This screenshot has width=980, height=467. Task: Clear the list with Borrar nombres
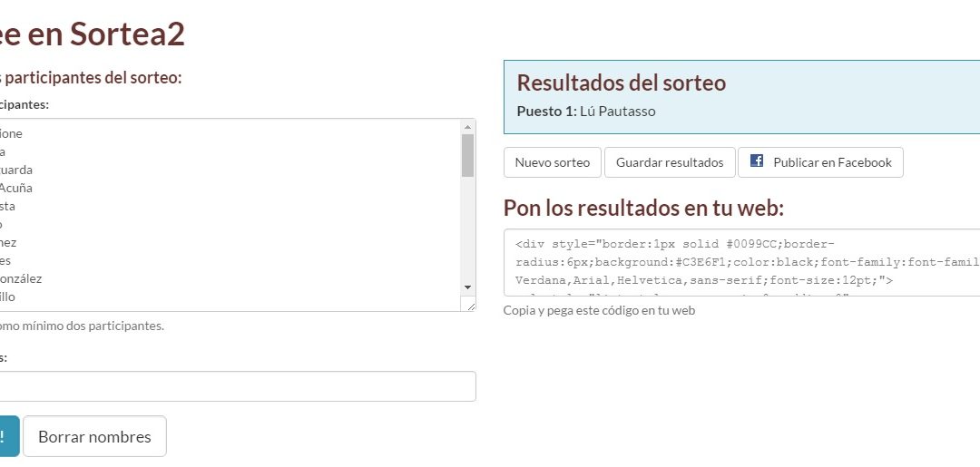coord(94,436)
